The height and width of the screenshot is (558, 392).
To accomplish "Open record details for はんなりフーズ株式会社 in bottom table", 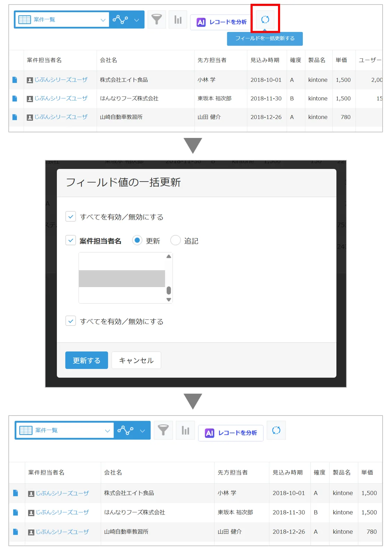I will pyautogui.click(x=15, y=512).
